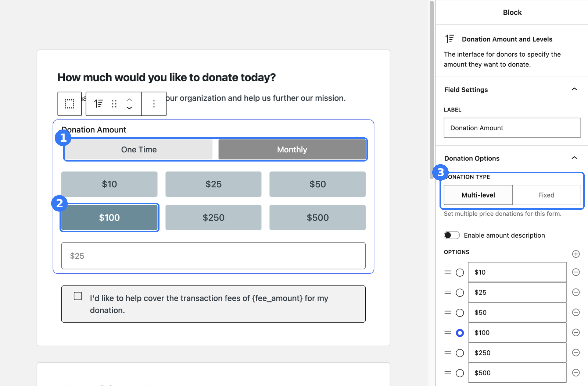Screen dimensions: 588x386
Task: Remove the $10 option with minus icon
Action: (576, 272)
